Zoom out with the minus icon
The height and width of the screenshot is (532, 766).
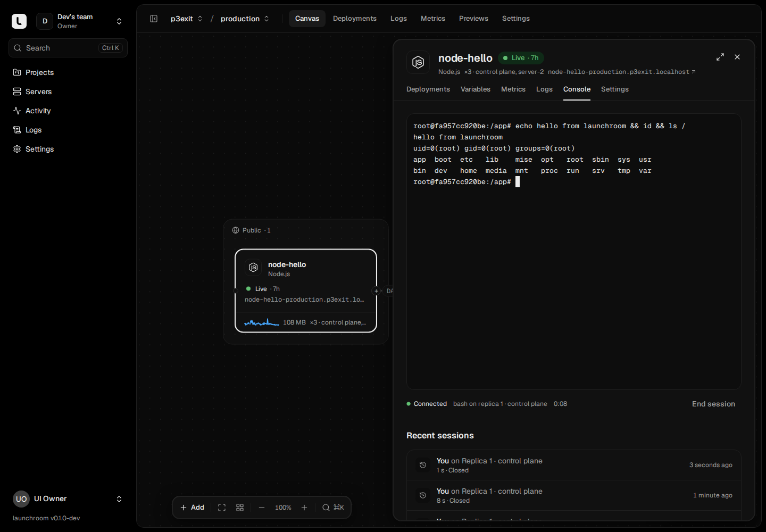(262, 508)
